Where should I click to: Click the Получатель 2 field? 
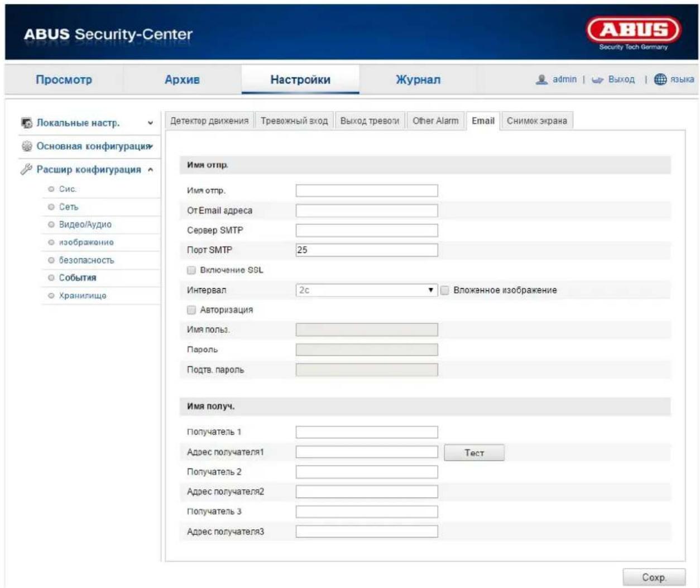tap(367, 472)
